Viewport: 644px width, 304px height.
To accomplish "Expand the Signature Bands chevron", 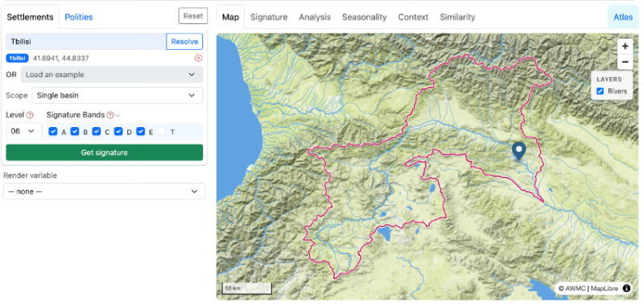I will coord(118,115).
